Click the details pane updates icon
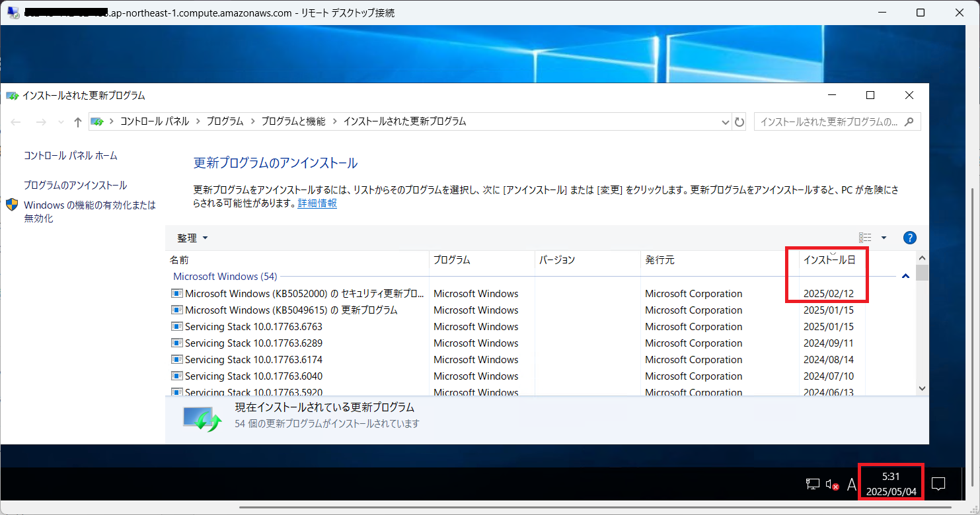 point(202,419)
